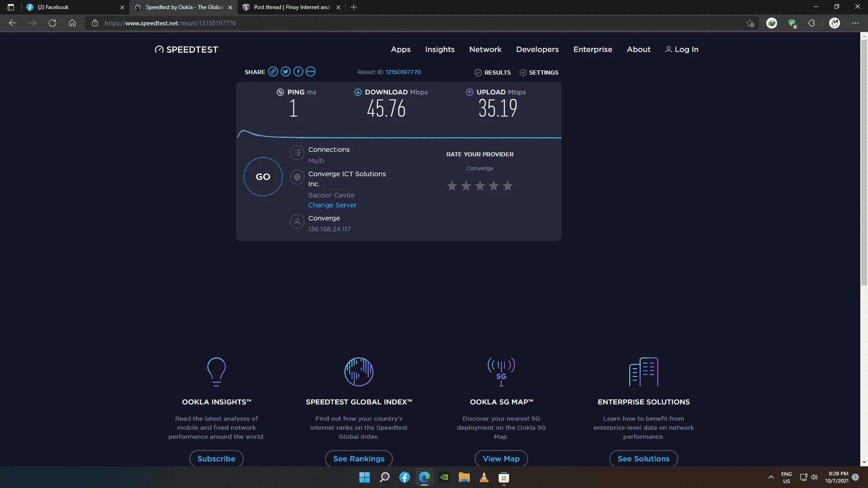This screenshot has height=488, width=868.
Task: Open the Network menu
Action: pyautogui.click(x=485, y=49)
